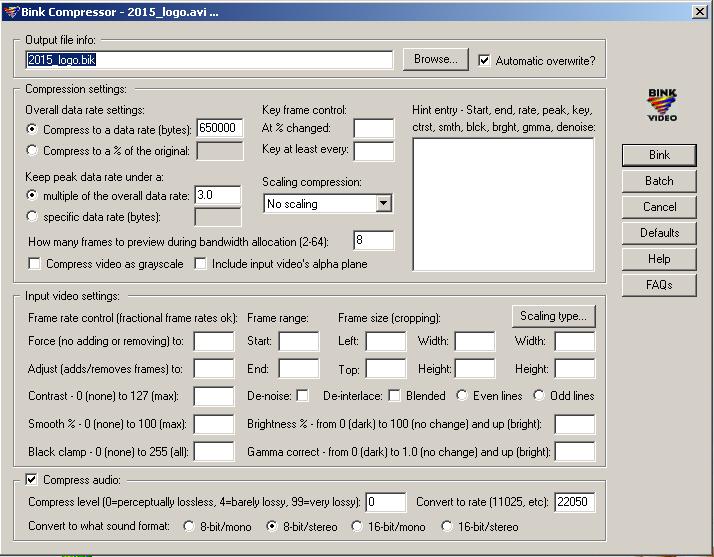
Task: Close the Bink Compressor window
Action: coord(699,11)
